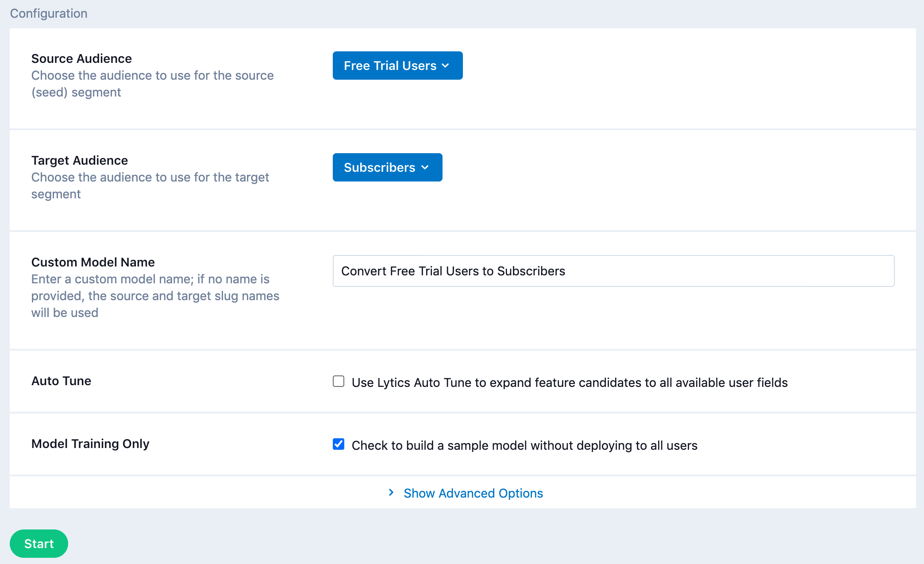Click the Target Audience label
This screenshot has height=564, width=924.
[x=80, y=160]
